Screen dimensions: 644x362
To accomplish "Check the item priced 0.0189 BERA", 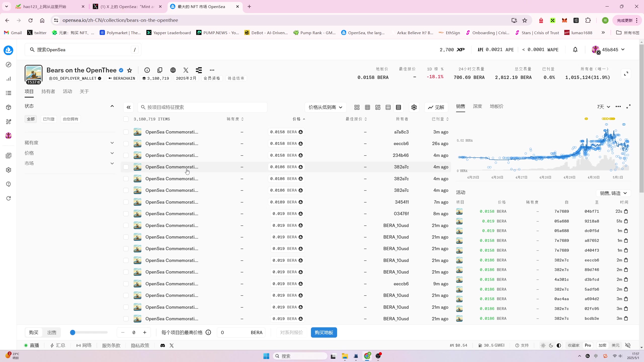I will [126, 202].
